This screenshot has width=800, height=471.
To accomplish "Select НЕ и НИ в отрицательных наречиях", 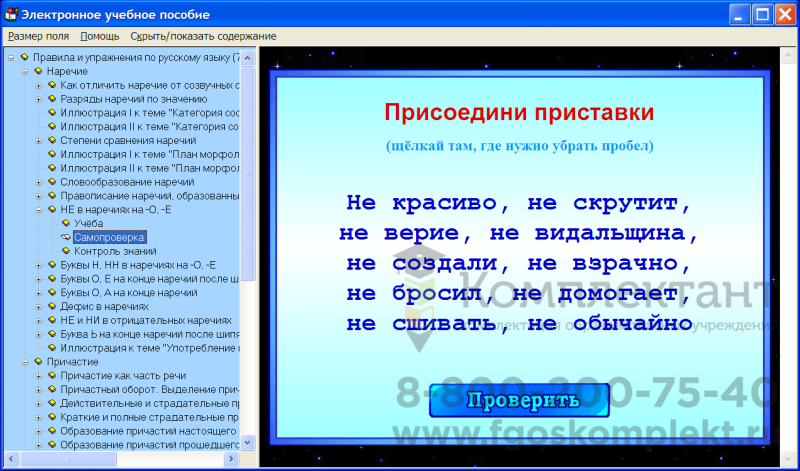I will [x=146, y=320].
